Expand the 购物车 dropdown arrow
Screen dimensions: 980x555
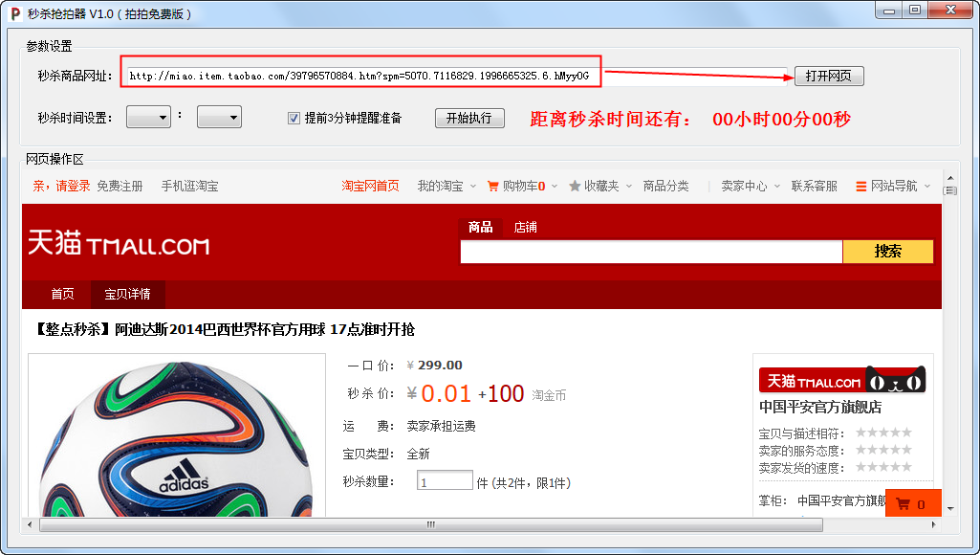555,187
